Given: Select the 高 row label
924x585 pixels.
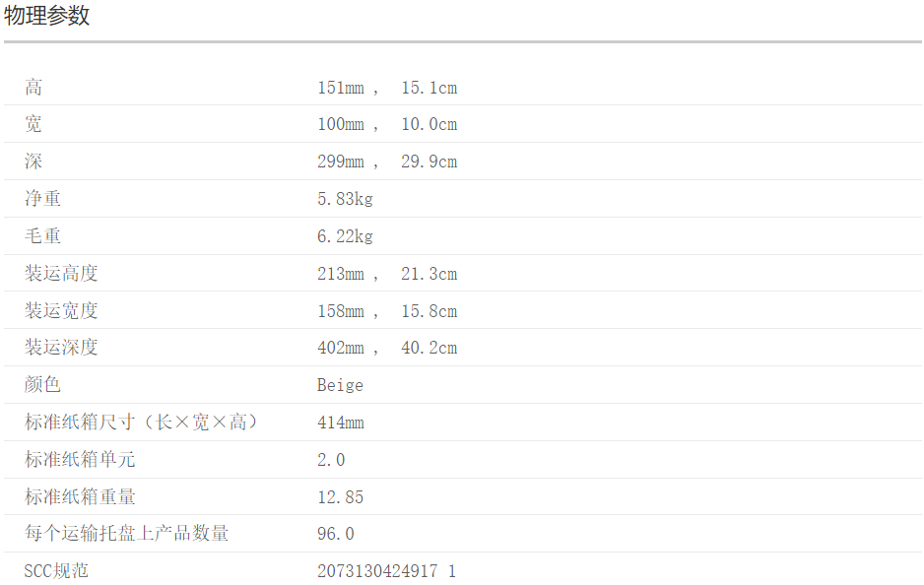Looking at the screenshot, I should (33, 88).
